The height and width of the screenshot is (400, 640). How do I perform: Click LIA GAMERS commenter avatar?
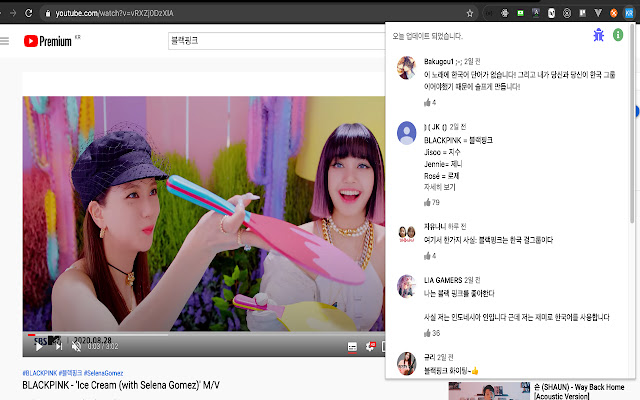(407, 286)
